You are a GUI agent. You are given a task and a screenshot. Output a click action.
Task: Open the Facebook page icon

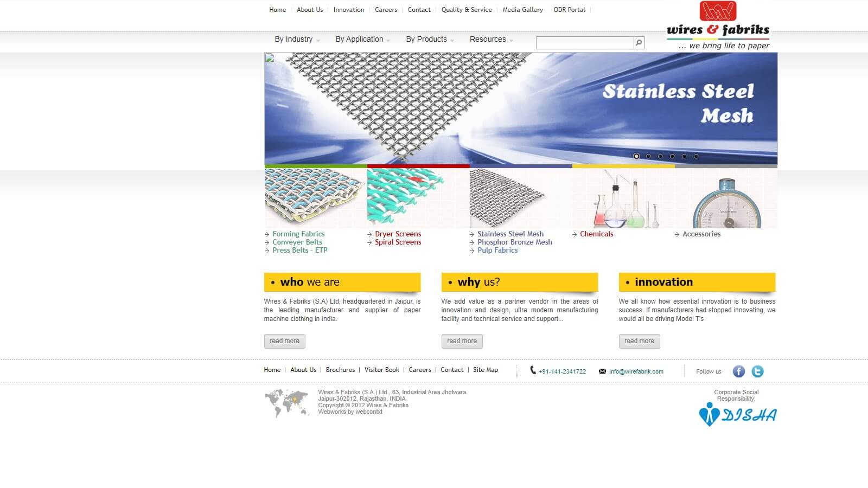738,371
